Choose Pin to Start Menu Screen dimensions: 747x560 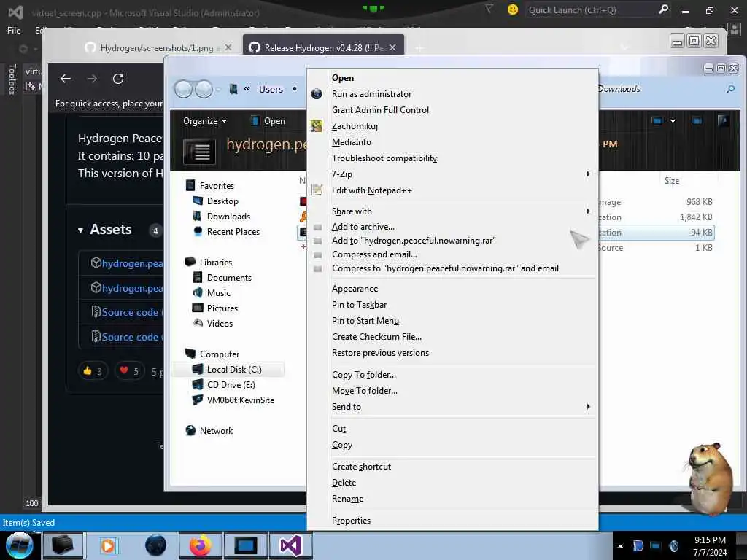[365, 321]
